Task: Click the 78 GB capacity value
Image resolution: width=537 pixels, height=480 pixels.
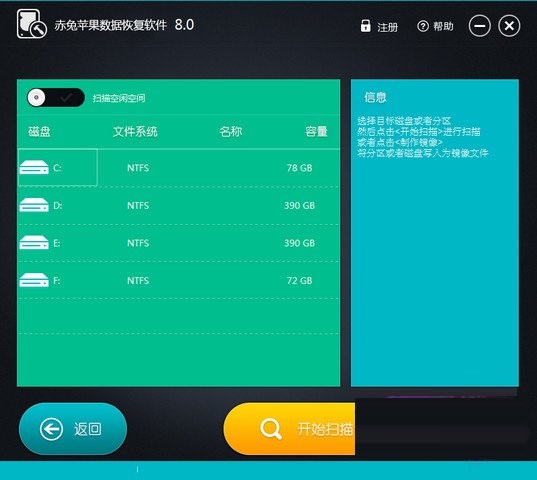Action: coord(300,168)
